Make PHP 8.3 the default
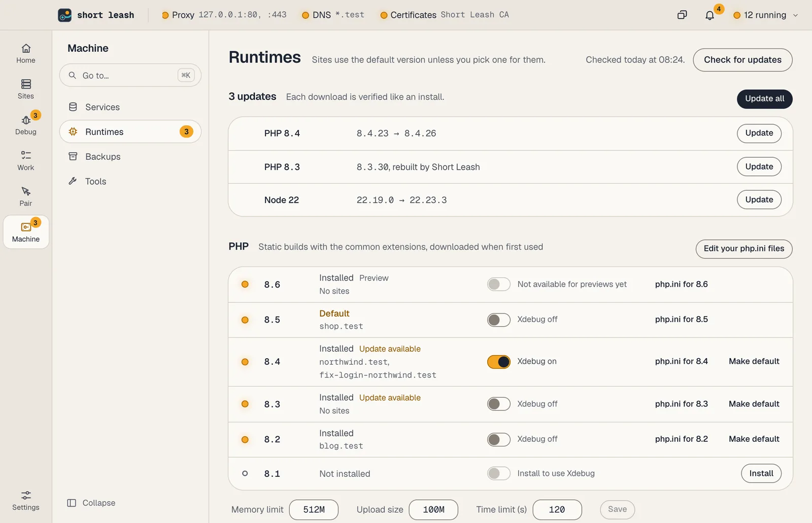The image size is (812, 523). coord(754,404)
